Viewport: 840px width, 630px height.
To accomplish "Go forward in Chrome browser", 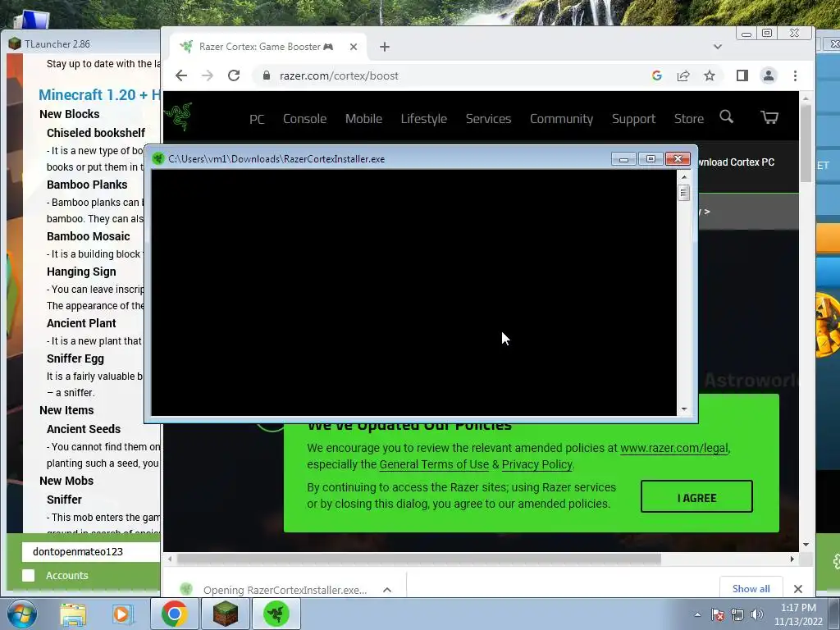I will point(208,75).
